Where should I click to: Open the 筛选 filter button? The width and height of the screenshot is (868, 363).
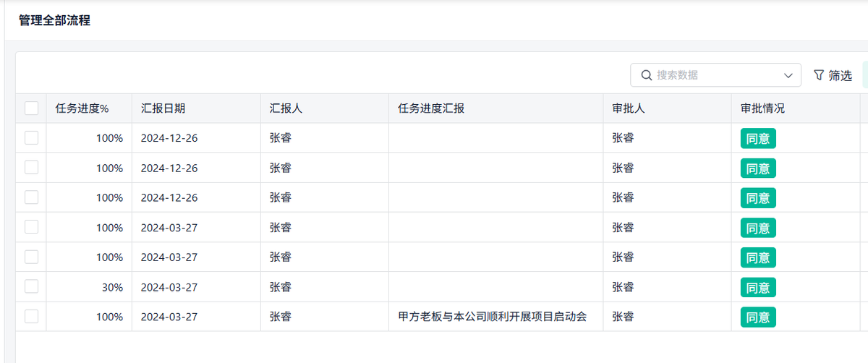coord(833,75)
